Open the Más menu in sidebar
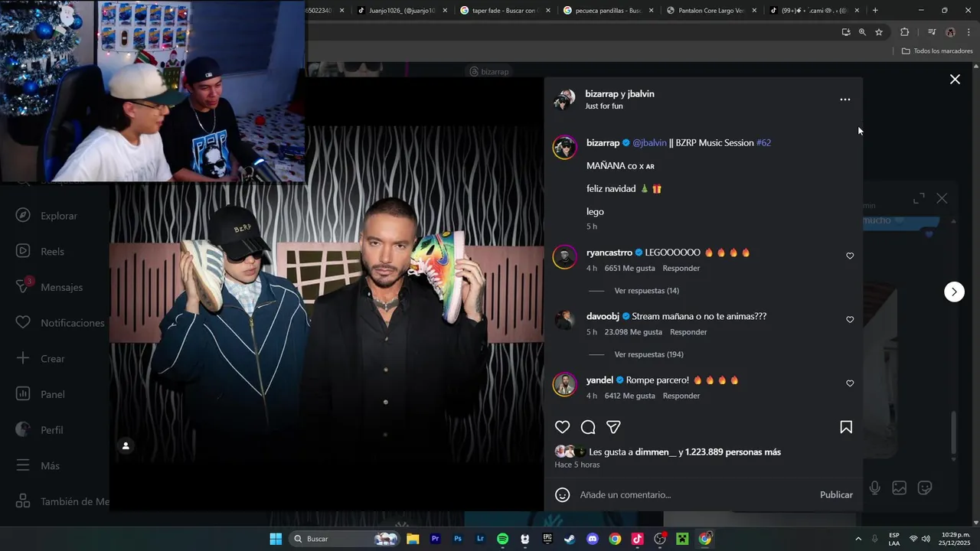This screenshot has width=980, height=551. [38, 465]
